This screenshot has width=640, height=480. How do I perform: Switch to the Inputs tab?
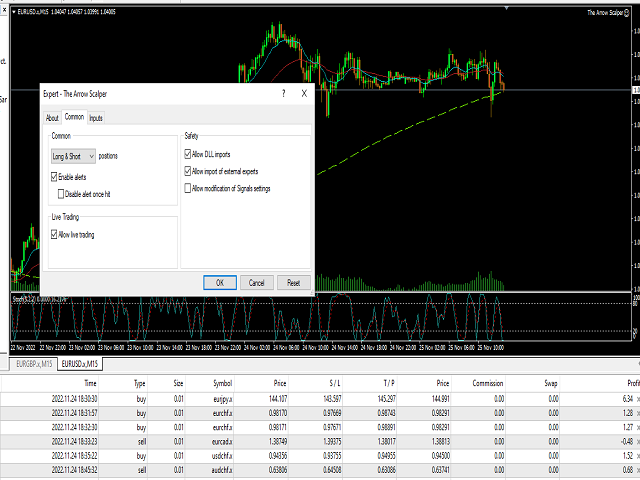click(96, 118)
